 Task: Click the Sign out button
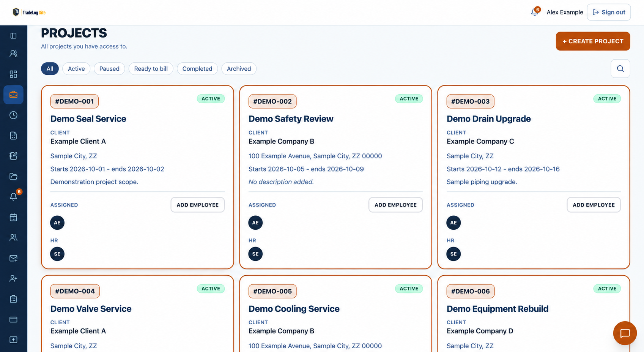pos(609,12)
